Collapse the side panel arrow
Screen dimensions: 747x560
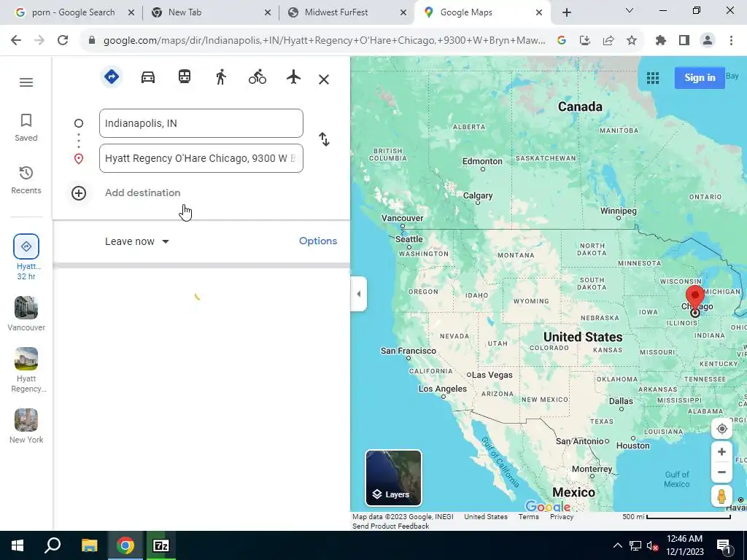pos(359,294)
